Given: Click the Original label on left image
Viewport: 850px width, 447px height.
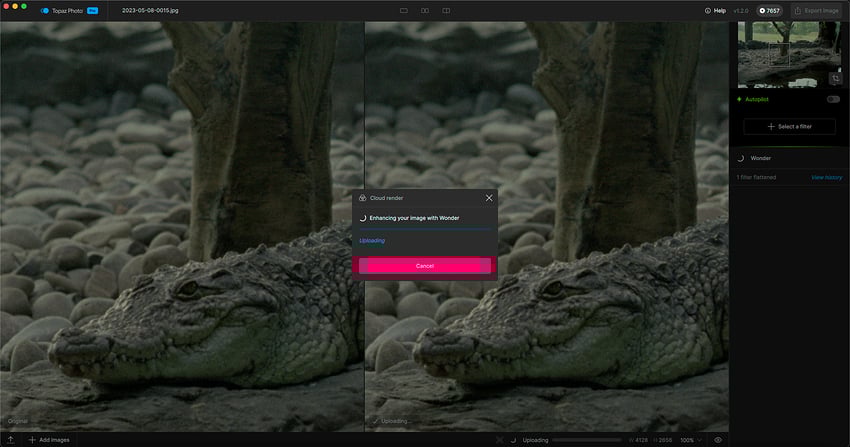Looking at the screenshot, I should tap(17, 421).
